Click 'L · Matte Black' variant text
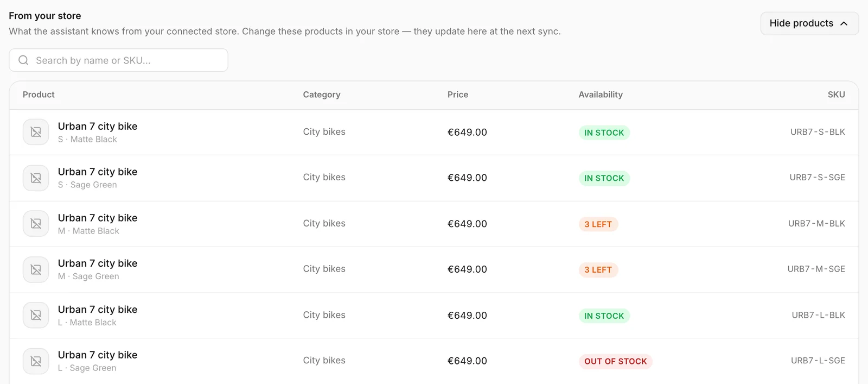This screenshot has width=868, height=384. (87, 323)
